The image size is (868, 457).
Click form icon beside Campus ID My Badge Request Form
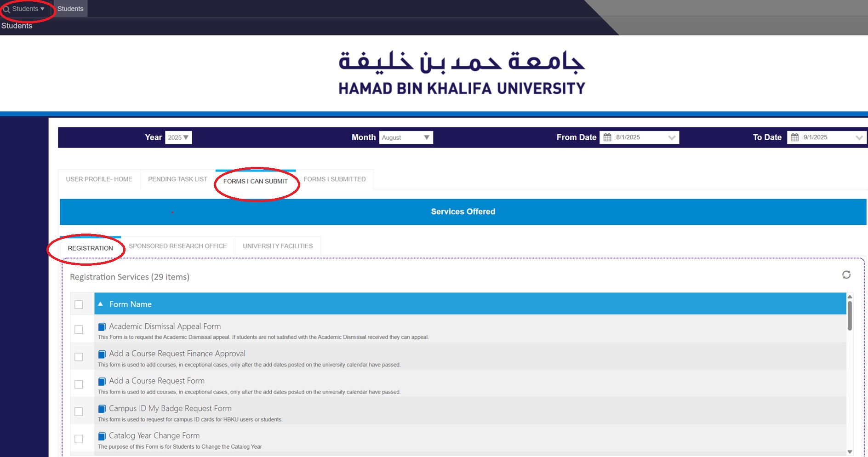click(102, 409)
